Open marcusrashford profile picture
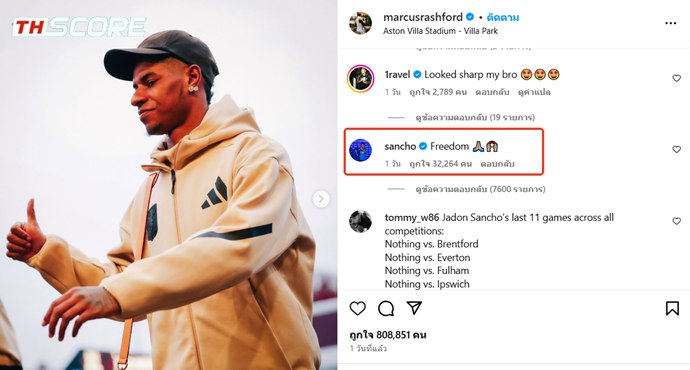 (x=360, y=23)
